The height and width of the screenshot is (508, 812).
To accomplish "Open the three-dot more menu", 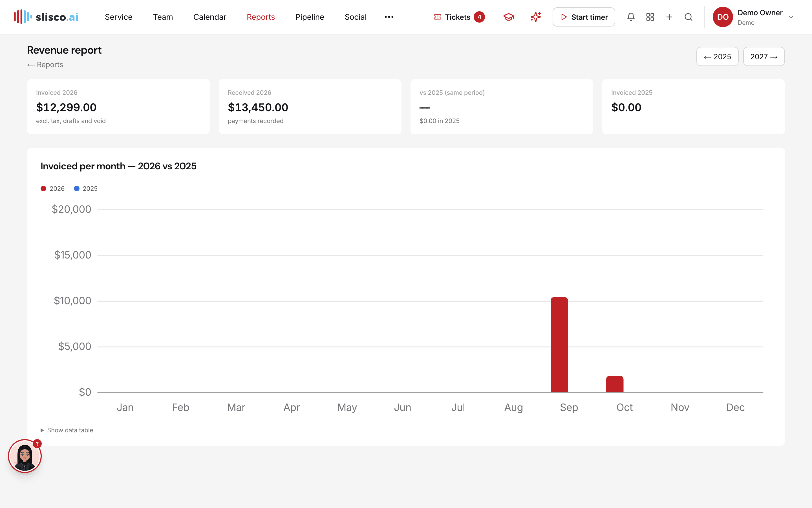I will click(389, 17).
